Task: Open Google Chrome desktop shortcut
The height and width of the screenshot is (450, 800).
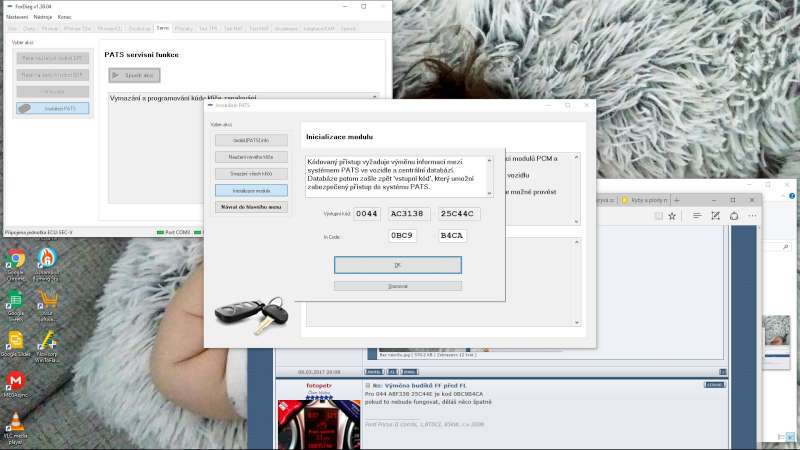Action: tap(15, 261)
